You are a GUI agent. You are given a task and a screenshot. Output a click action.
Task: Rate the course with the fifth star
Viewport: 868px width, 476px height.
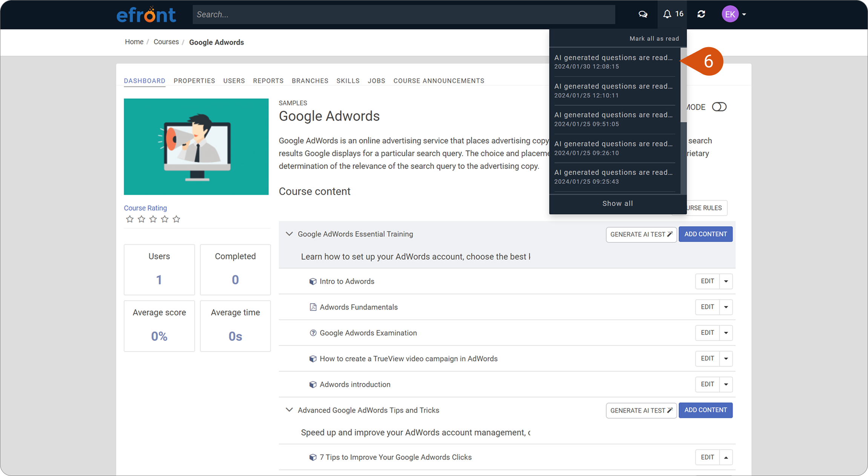[176, 219]
